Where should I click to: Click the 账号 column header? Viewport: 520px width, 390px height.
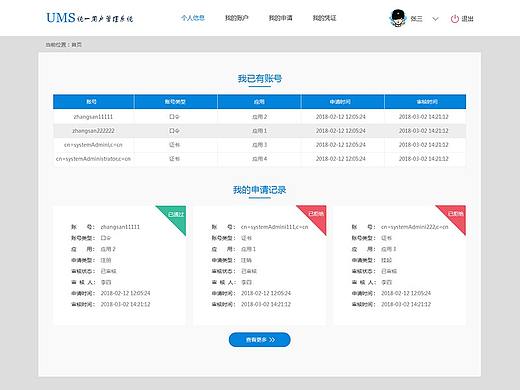pyautogui.click(x=92, y=102)
